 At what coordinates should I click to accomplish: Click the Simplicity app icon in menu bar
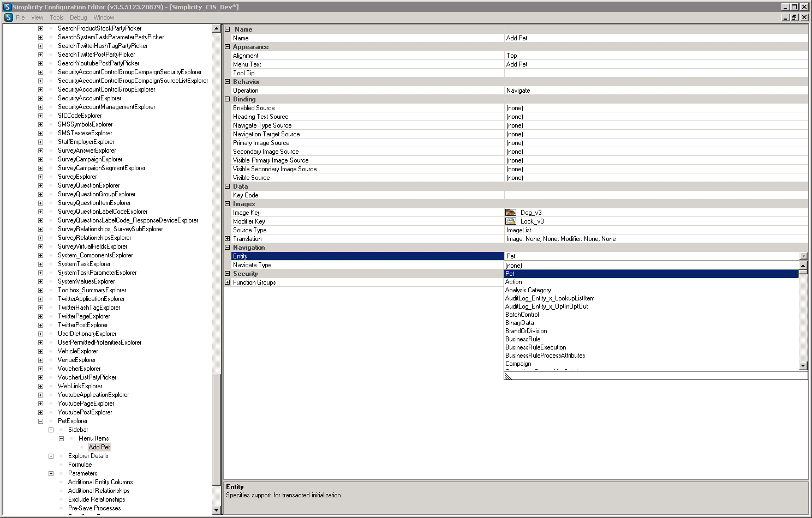tap(9, 17)
